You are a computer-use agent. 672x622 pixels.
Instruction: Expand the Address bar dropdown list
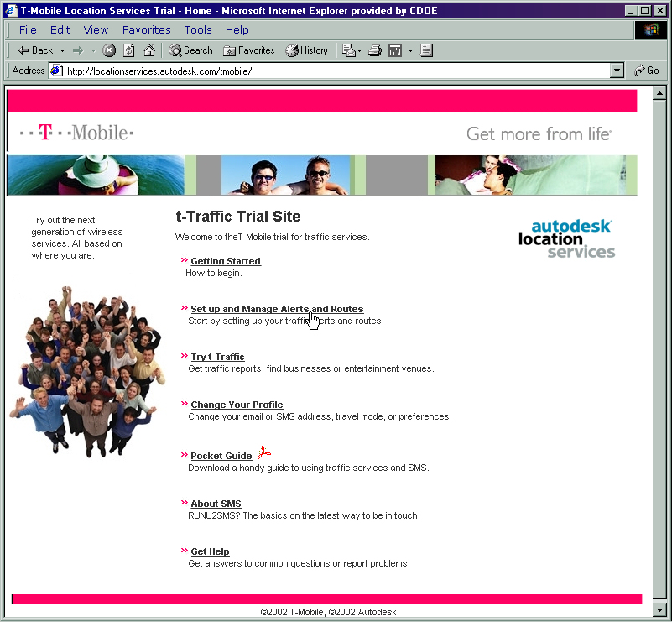click(x=617, y=71)
